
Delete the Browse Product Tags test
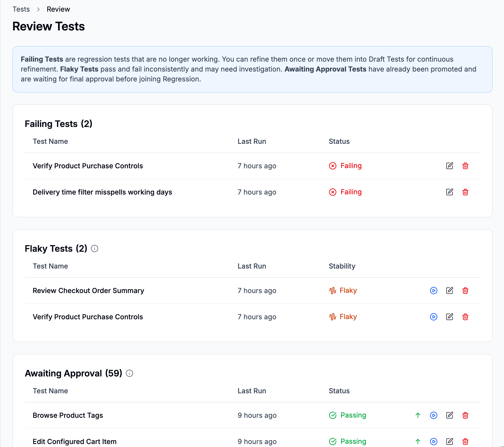coord(465,415)
